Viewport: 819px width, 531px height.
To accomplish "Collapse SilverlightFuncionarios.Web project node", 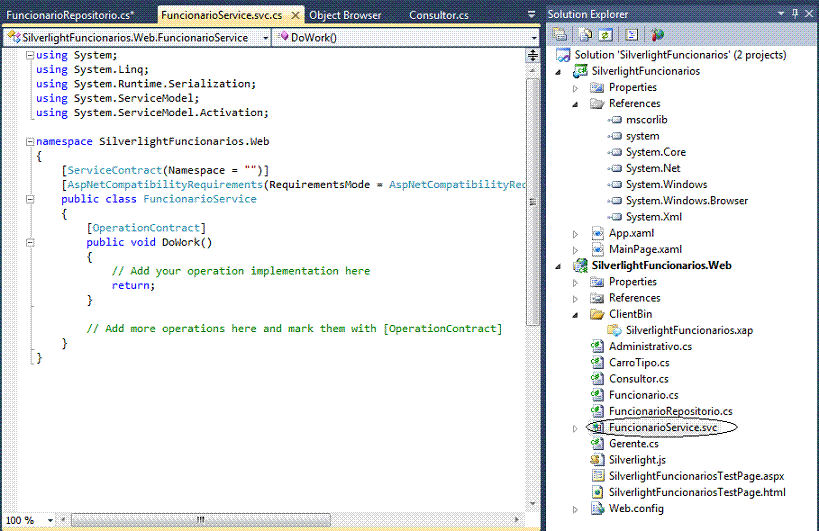I will pos(558,266).
